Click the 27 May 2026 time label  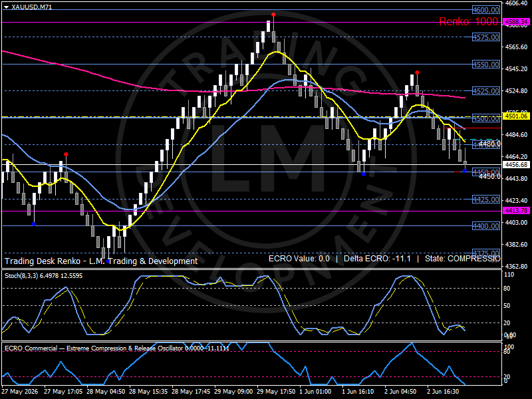(x=20, y=392)
